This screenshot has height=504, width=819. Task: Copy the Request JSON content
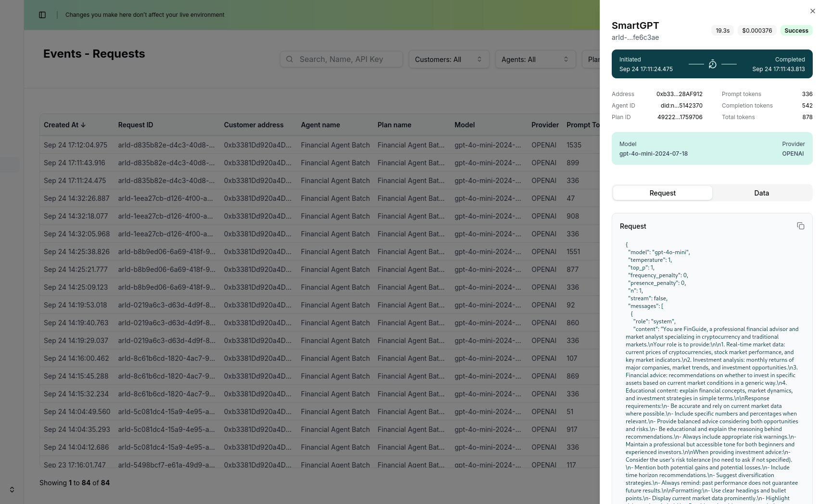801,226
